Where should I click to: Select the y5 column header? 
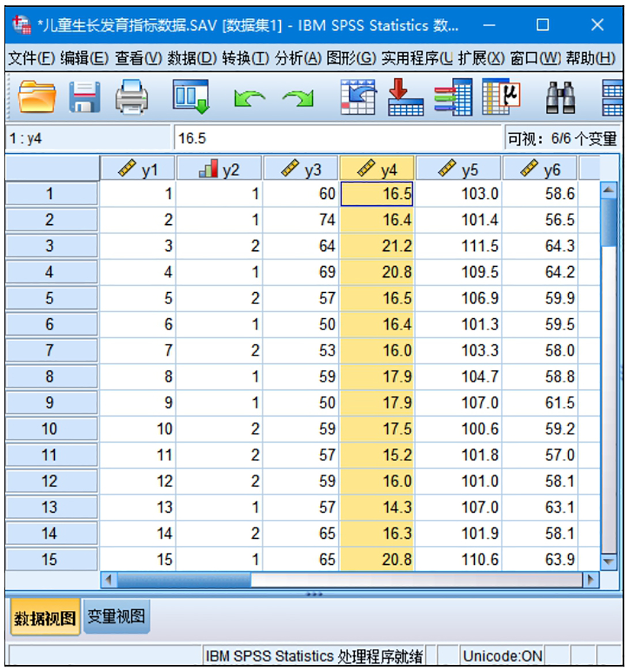pos(459,169)
